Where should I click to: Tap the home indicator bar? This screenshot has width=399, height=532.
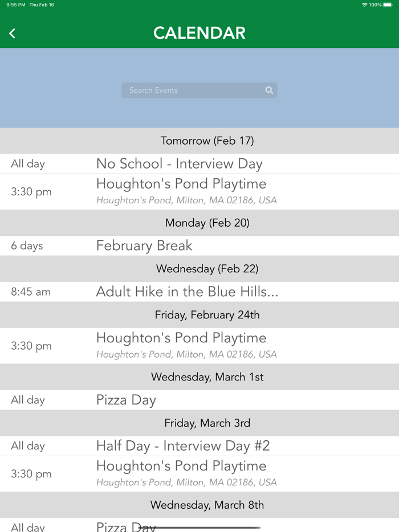tap(199, 527)
